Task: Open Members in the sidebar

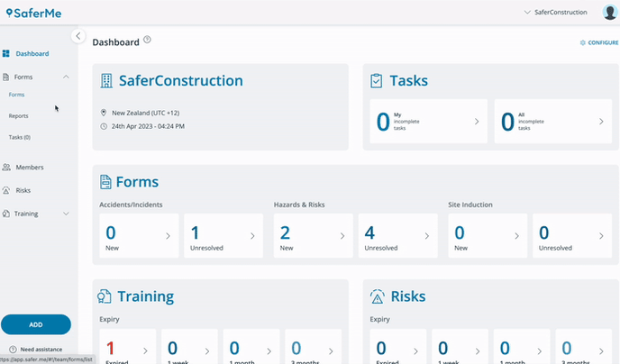Action: pos(30,168)
